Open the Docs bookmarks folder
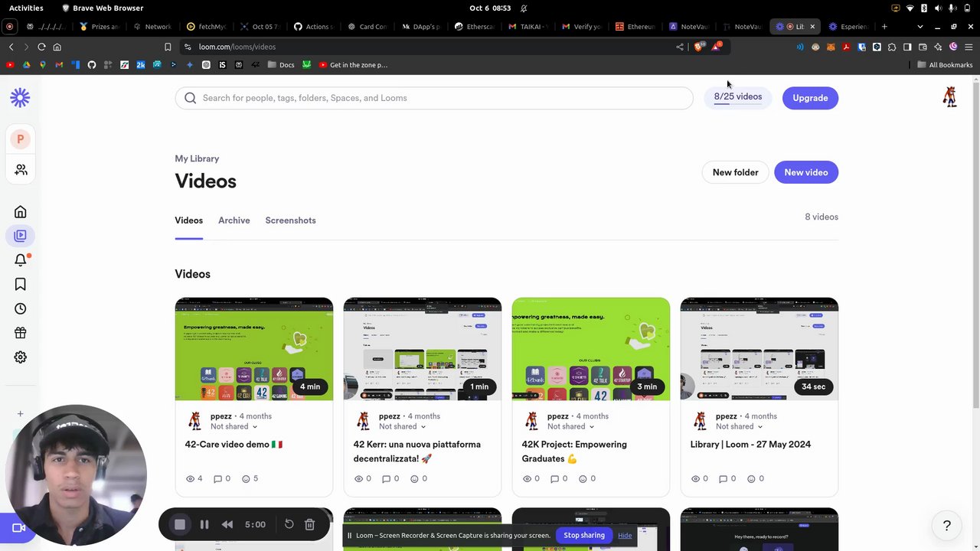980x551 pixels. point(281,65)
